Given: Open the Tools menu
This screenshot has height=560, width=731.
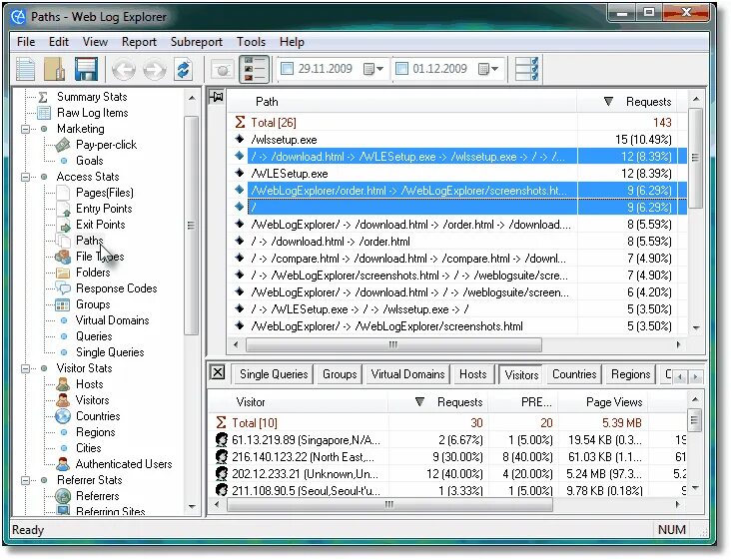Looking at the screenshot, I should coord(251,42).
